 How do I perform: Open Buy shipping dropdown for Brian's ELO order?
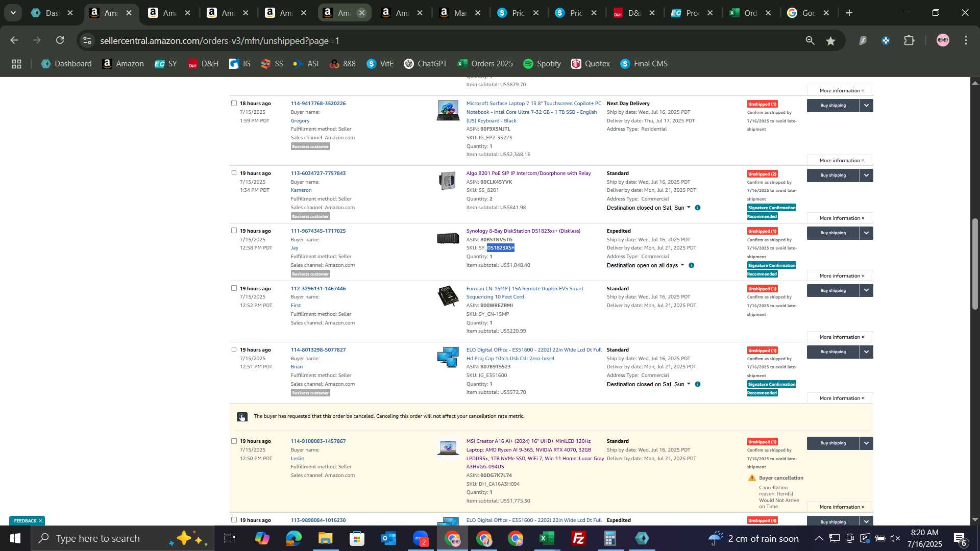pyautogui.click(x=866, y=352)
